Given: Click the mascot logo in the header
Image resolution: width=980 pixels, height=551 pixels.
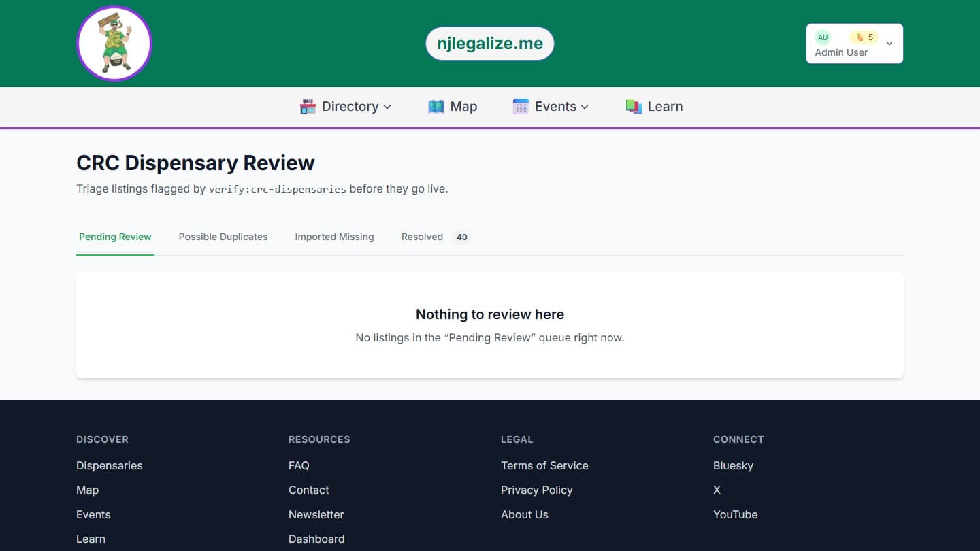Looking at the screenshot, I should pos(114,44).
